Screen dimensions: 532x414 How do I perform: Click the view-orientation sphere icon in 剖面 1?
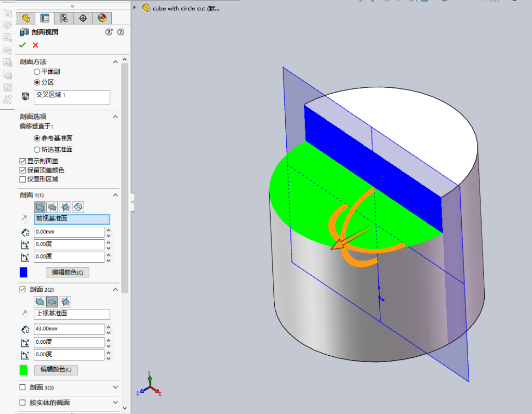(x=78, y=207)
